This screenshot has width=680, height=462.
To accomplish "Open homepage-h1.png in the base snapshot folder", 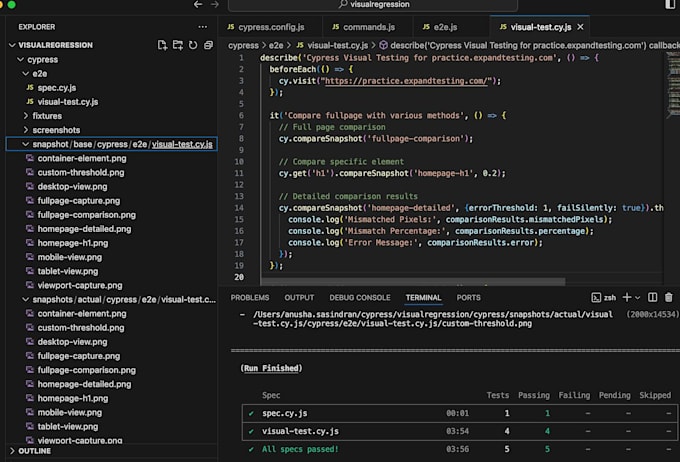I will [112, 243].
